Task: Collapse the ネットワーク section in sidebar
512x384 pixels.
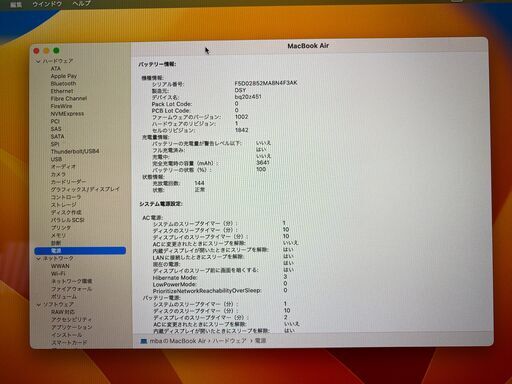Action: point(38,259)
